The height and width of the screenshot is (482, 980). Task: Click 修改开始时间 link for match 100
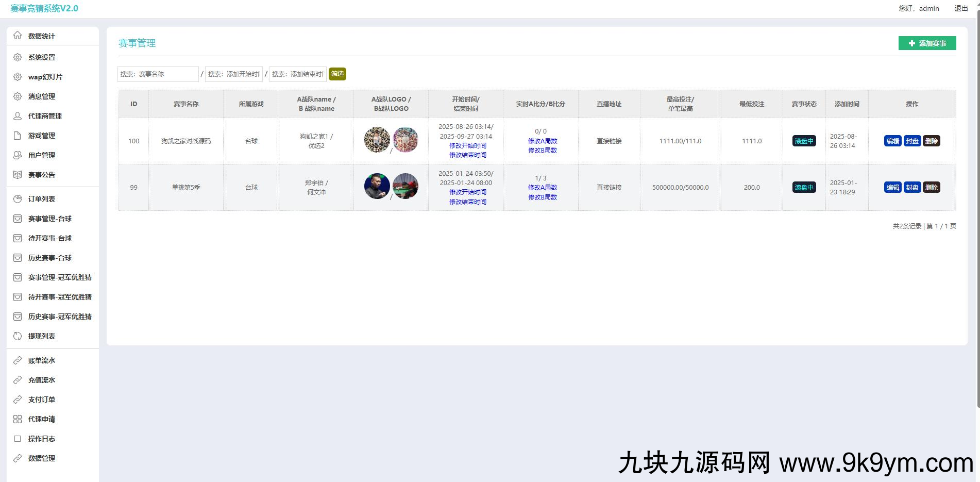point(467,146)
